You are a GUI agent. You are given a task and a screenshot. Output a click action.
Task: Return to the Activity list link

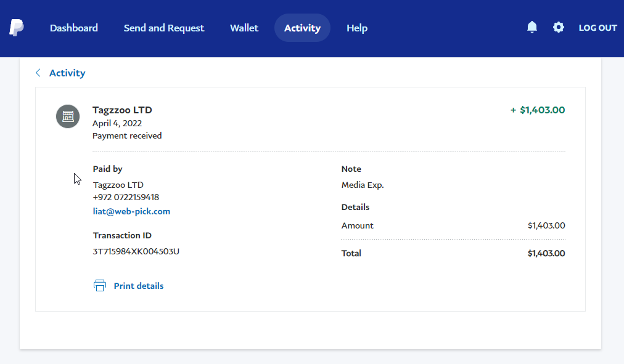(67, 73)
